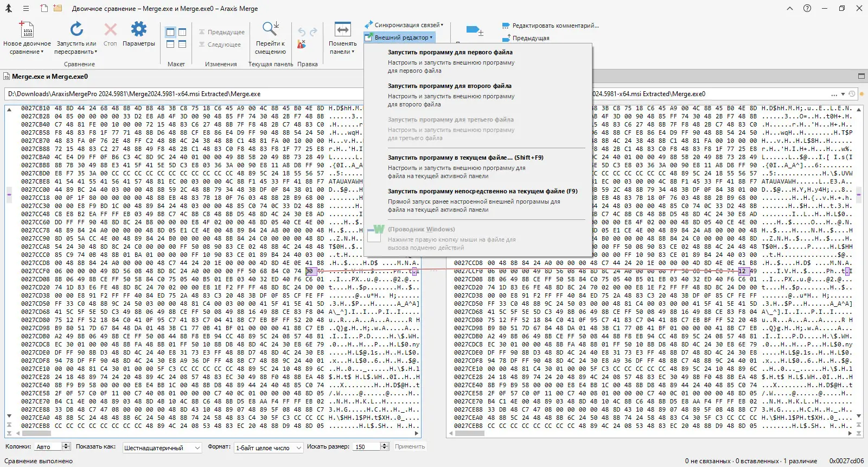This screenshot has height=467, width=868.
Task: Select Запустить программу для второго файла
Action: coord(477,95)
